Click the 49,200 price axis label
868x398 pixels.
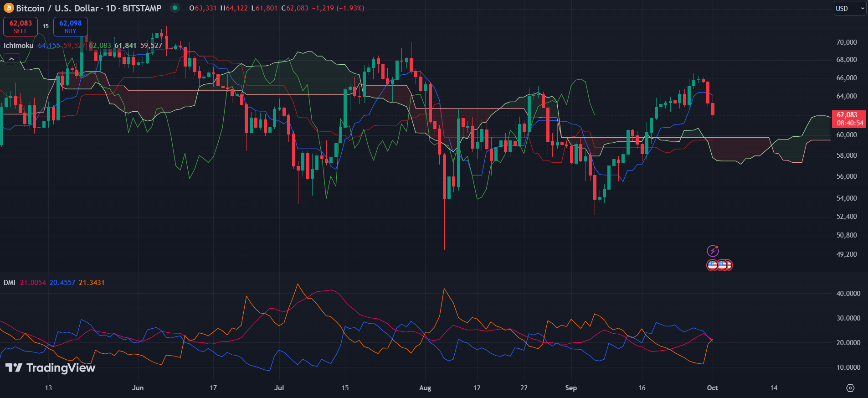click(x=847, y=254)
